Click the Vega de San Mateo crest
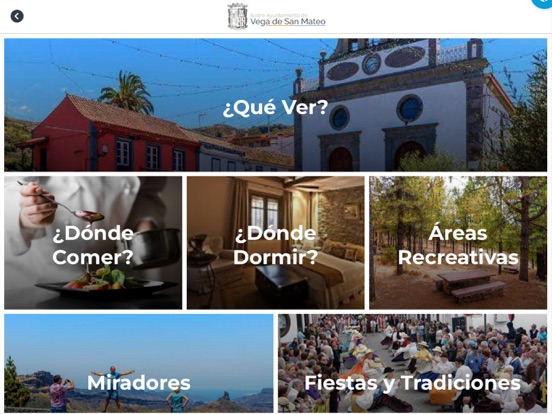The width and height of the screenshot is (552, 414). click(238, 16)
